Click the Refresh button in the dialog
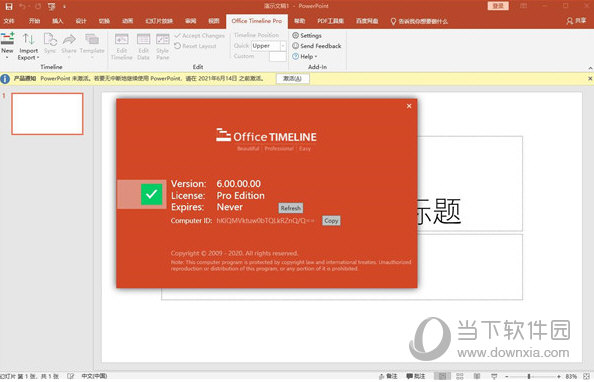The width and height of the screenshot is (594, 382). [x=291, y=208]
